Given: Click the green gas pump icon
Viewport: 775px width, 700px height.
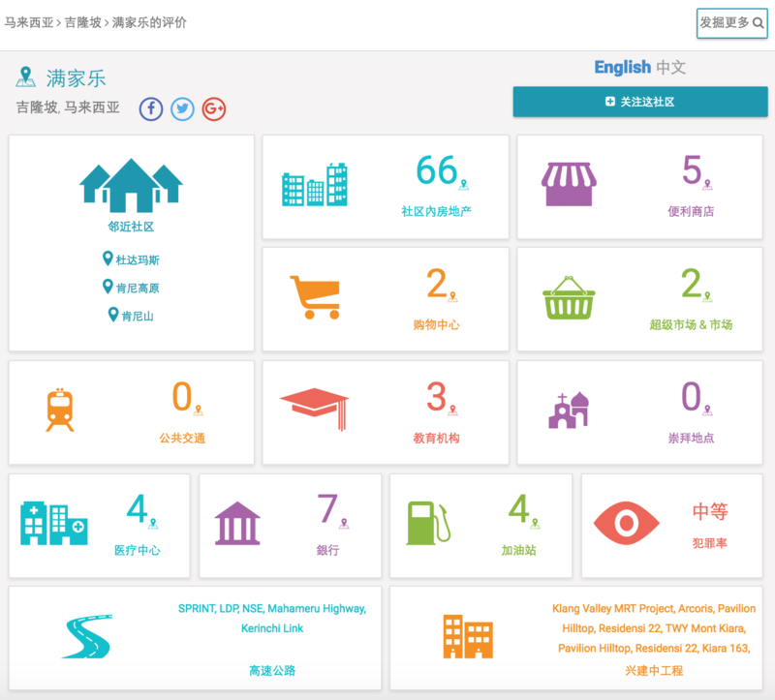Looking at the screenshot, I should click(x=428, y=523).
